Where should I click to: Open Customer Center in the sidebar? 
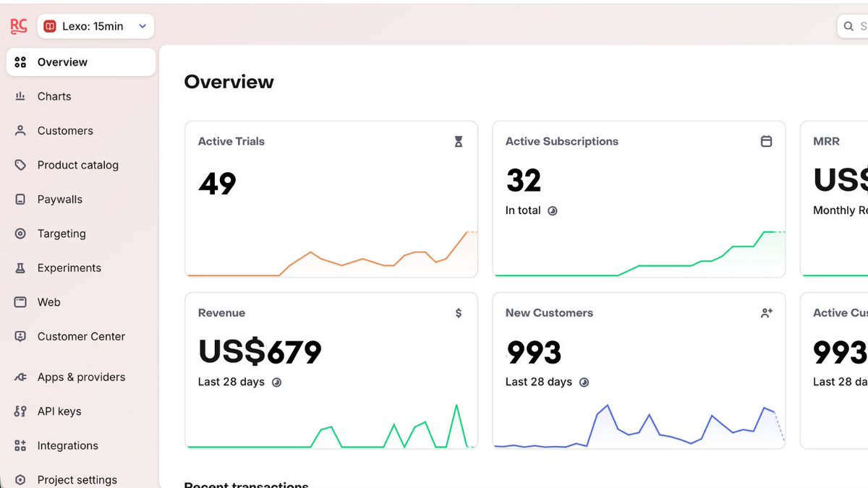(81, 336)
